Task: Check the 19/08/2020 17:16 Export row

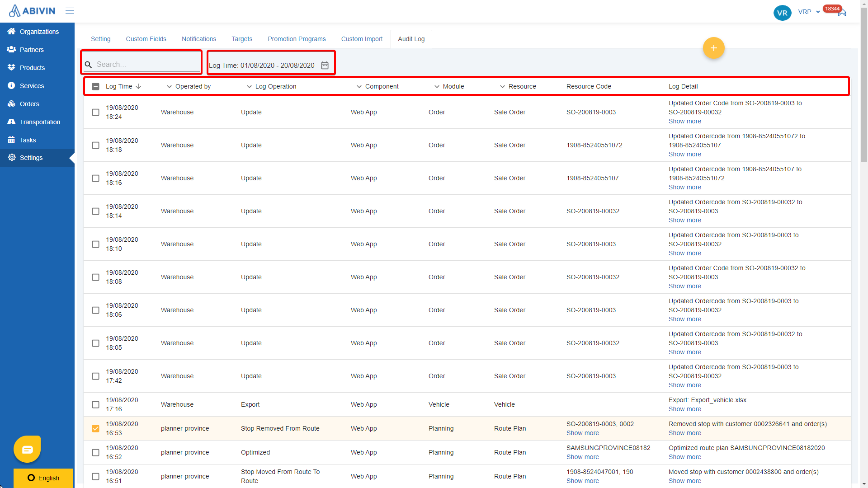Action: pyautogui.click(x=95, y=404)
